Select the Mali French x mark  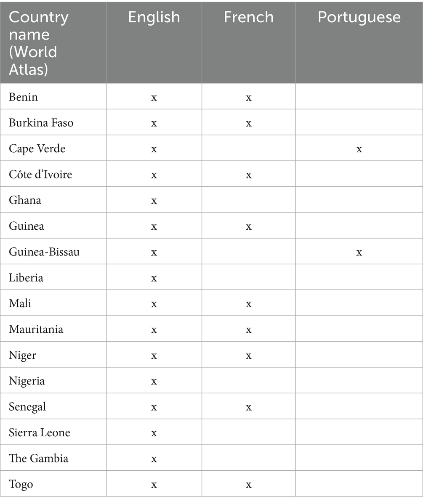click(249, 304)
